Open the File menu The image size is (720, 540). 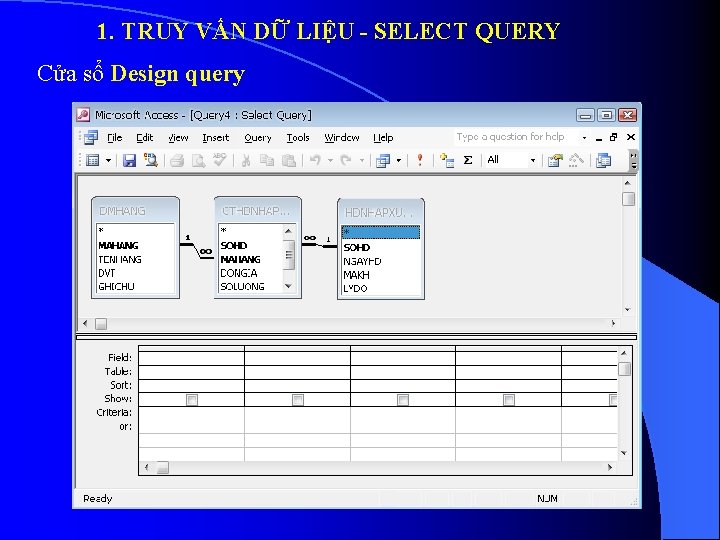tap(114, 138)
